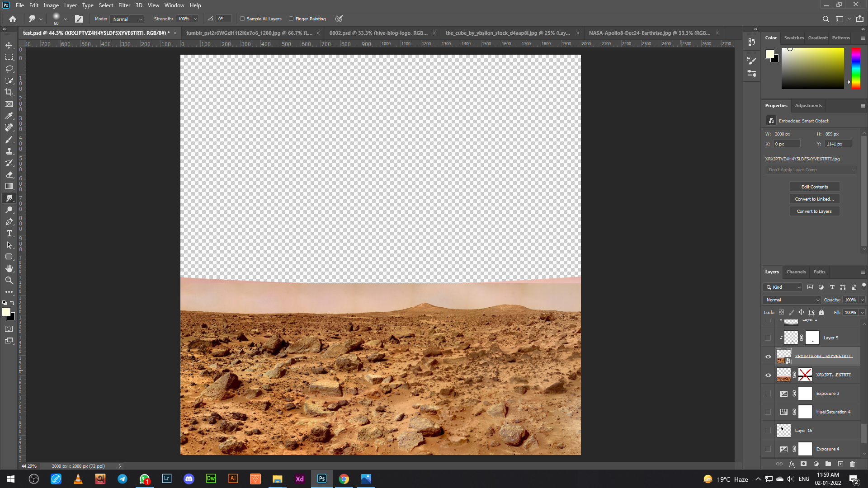Image resolution: width=868 pixels, height=488 pixels.
Task: Hide the selected smart object layer
Action: 768,357
